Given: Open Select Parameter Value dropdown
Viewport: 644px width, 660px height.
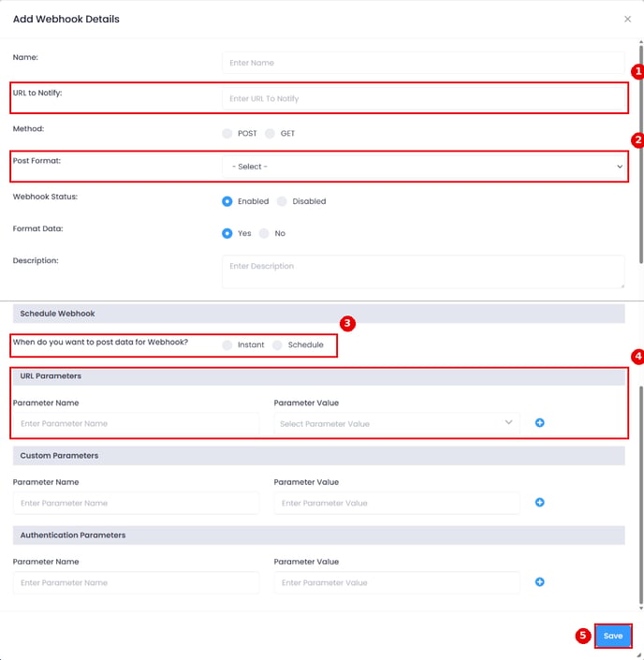Looking at the screenshot, I should pos(397,423).
